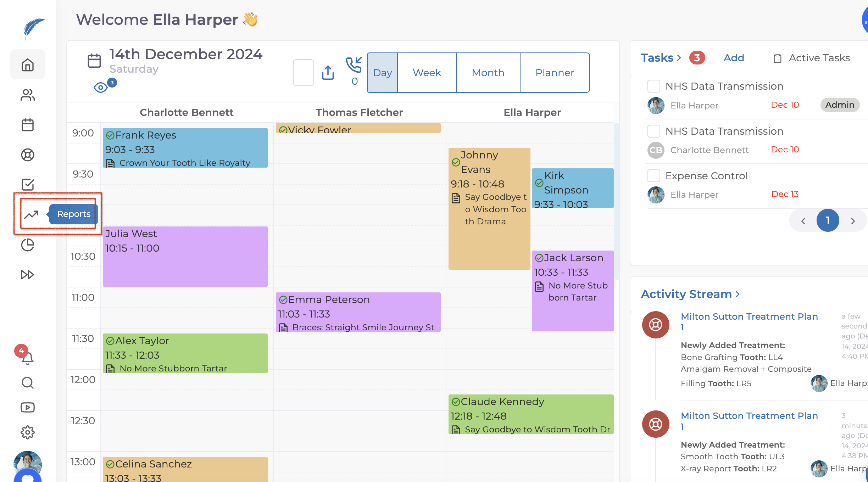This screenshot has height=482, width=868.
Task: Switch calendar to Week view
Action: tap(427, 73)
